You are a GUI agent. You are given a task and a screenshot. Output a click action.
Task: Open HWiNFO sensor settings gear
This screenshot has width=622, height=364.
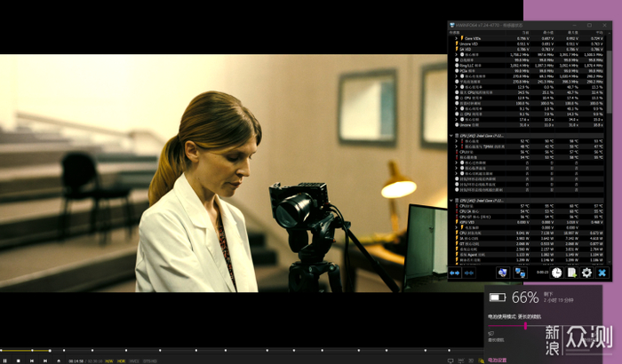coord(586,273)
